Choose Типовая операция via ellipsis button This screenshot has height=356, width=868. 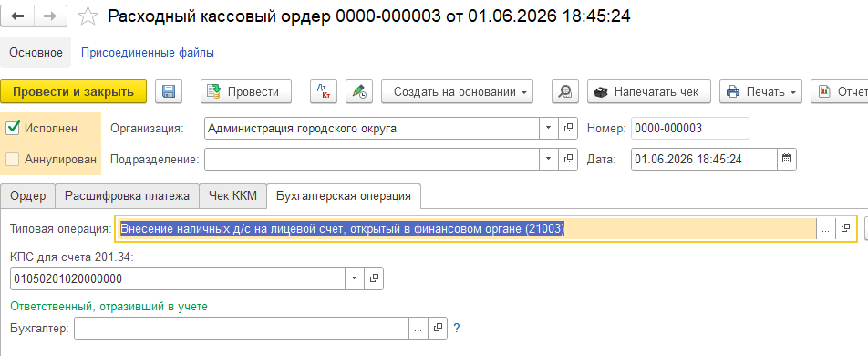click(825, 228)
